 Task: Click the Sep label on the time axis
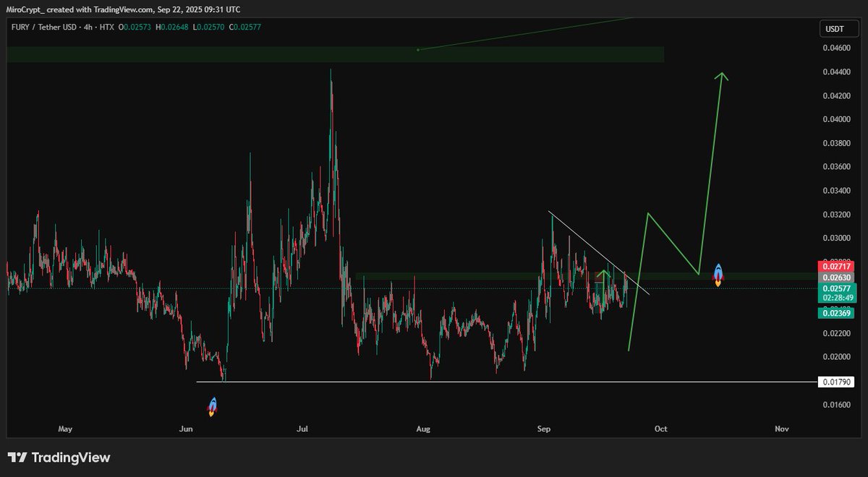(x=544, y=429)
